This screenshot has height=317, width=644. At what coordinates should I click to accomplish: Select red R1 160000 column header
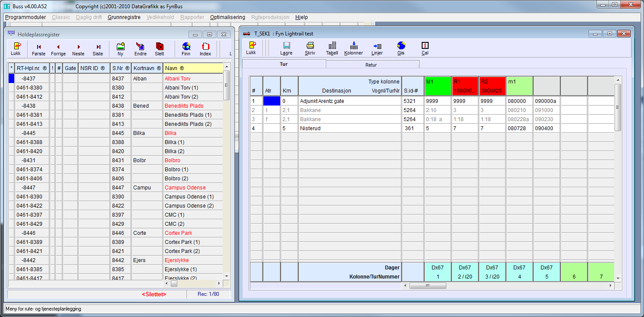(465, 86)
